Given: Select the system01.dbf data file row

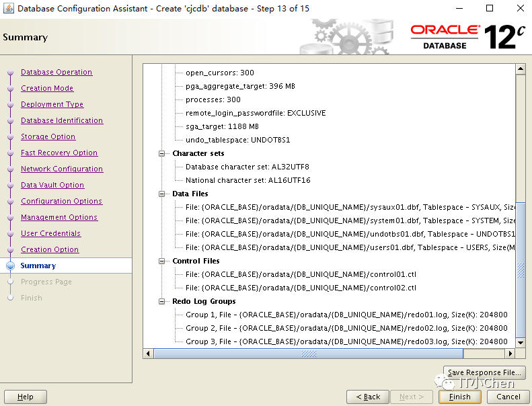Looking at the screenshot, I should pyautogui.click(x=350, y=220).
